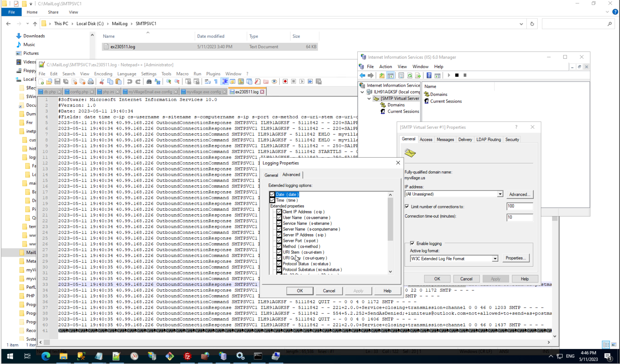Image resolution: width=620 pixels, height=364 pixels.
Task: Click the Advanced... button next to IP address
Action: [x=519, y=194]
